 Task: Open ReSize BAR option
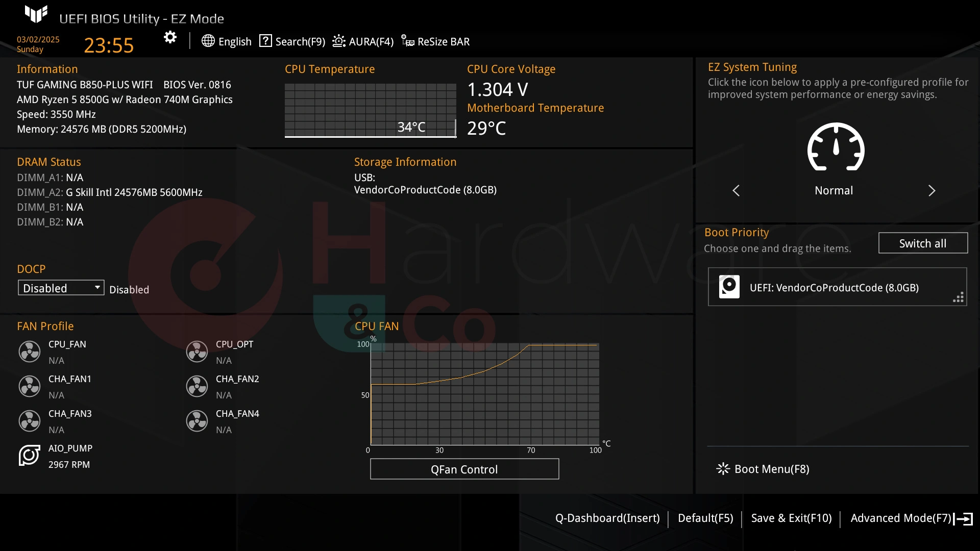point(444,41)
